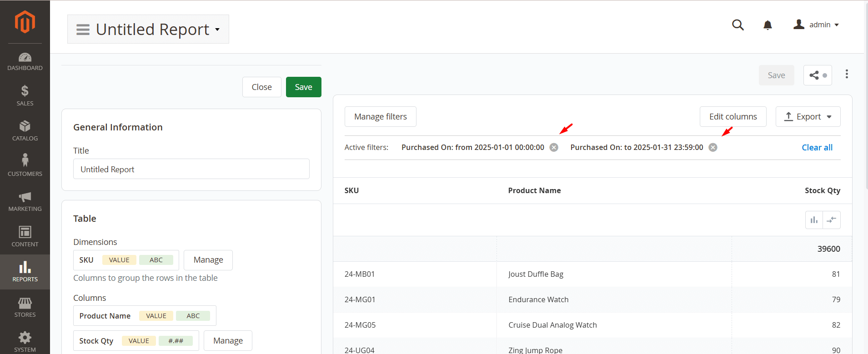Remove the Purchased On to-date filter

[713, 147]
